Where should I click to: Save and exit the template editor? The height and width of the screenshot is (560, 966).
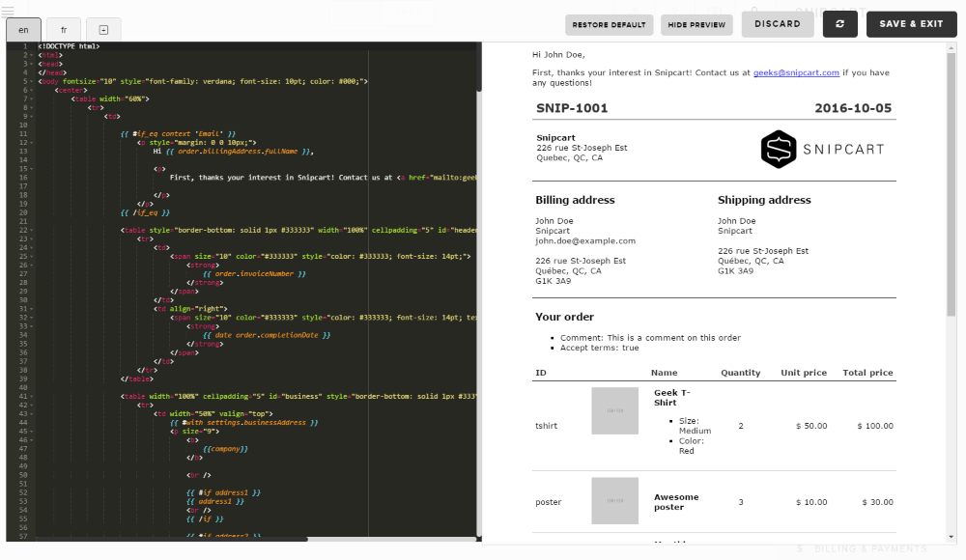click(911, 24)
